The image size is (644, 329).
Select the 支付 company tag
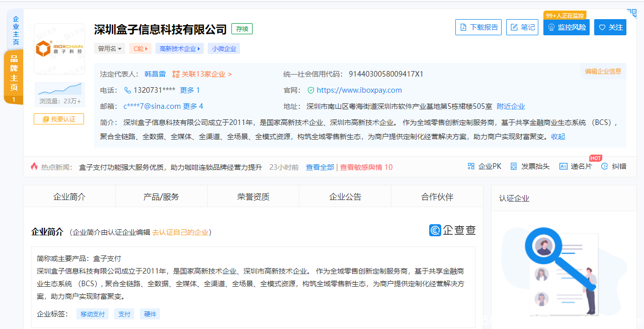coord(124,314)
